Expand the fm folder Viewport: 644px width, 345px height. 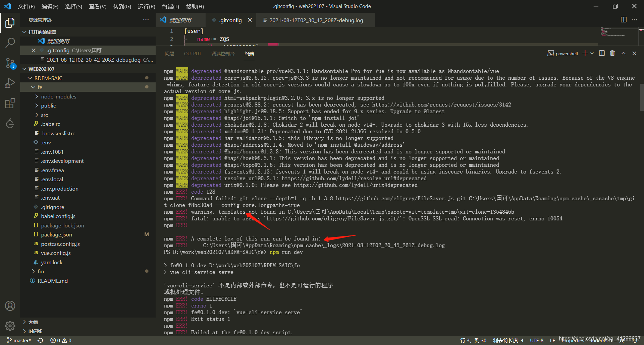pos(88,271)
